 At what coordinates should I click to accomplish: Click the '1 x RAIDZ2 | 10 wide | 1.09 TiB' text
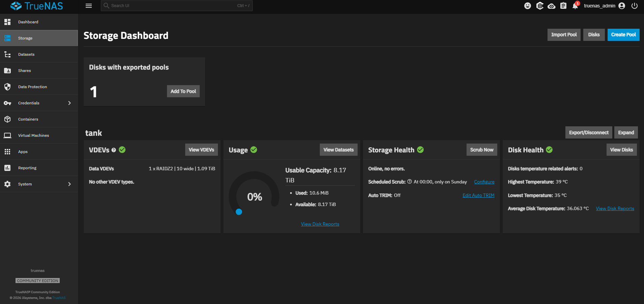pyautogui.click(x=182, y=169)
